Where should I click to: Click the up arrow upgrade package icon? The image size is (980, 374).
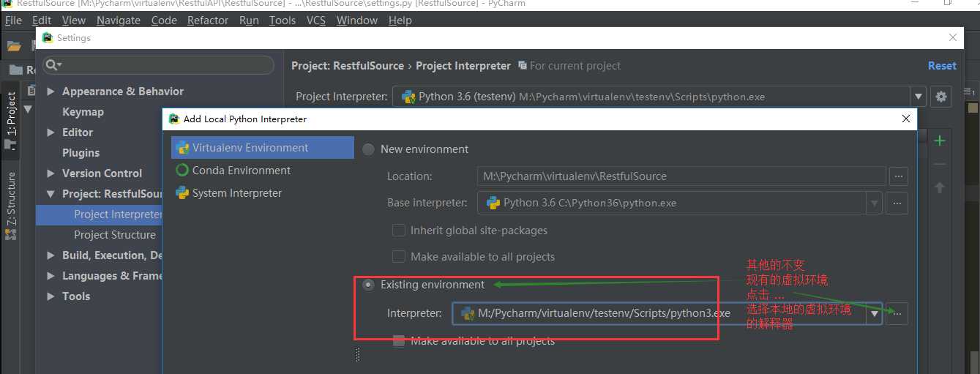click(x=940, y=187)
